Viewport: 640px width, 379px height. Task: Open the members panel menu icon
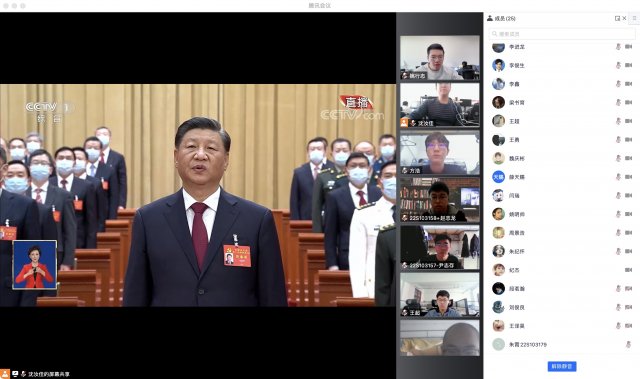point(634,18)
